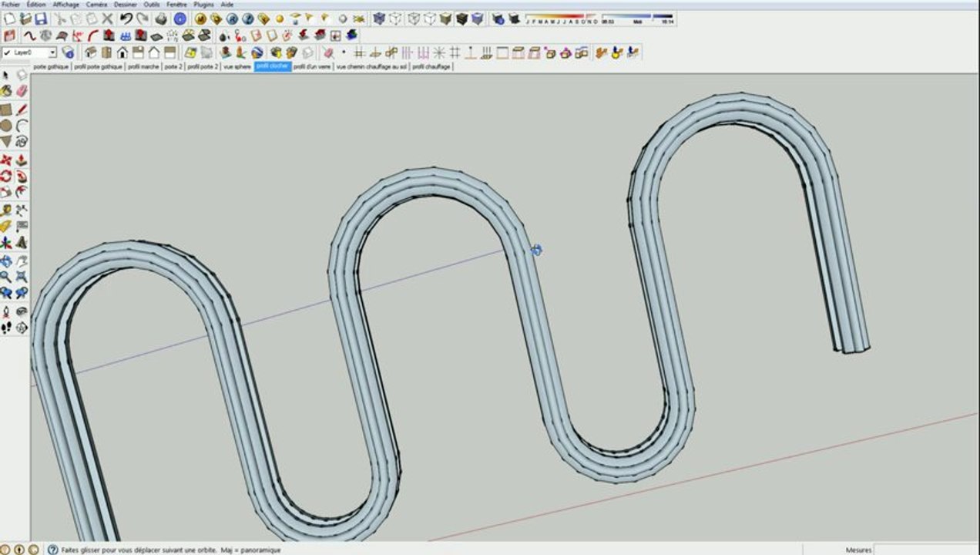This screenshot has width=980, height=555.
Task: Toggle the Layer0 visibility checkmark
Action: pos(6,52)
